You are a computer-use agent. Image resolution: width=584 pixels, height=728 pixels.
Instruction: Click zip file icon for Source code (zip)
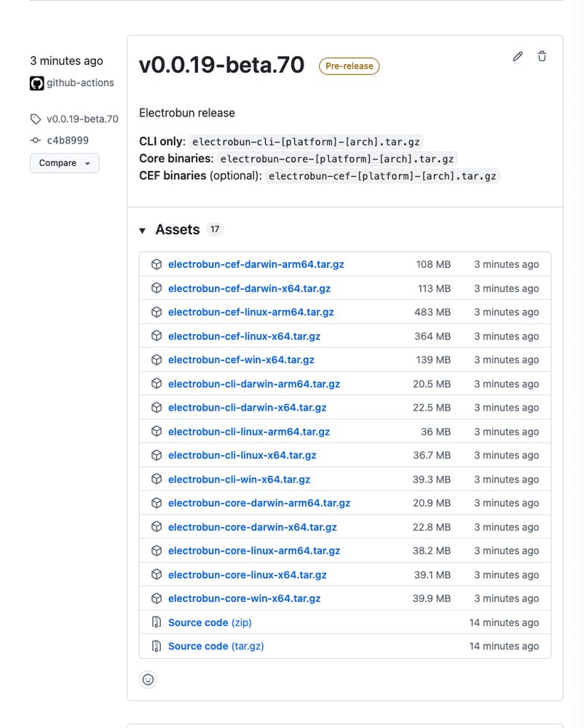(157, 622)
